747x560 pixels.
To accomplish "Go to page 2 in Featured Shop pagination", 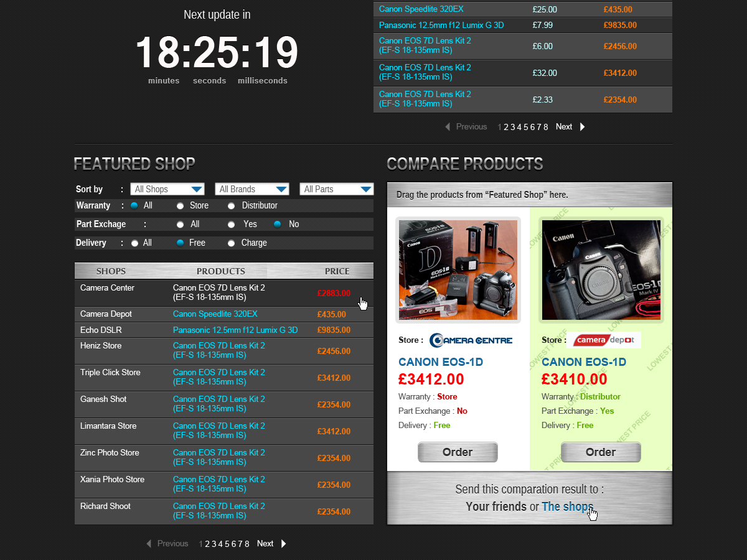I will pos(208,544).
